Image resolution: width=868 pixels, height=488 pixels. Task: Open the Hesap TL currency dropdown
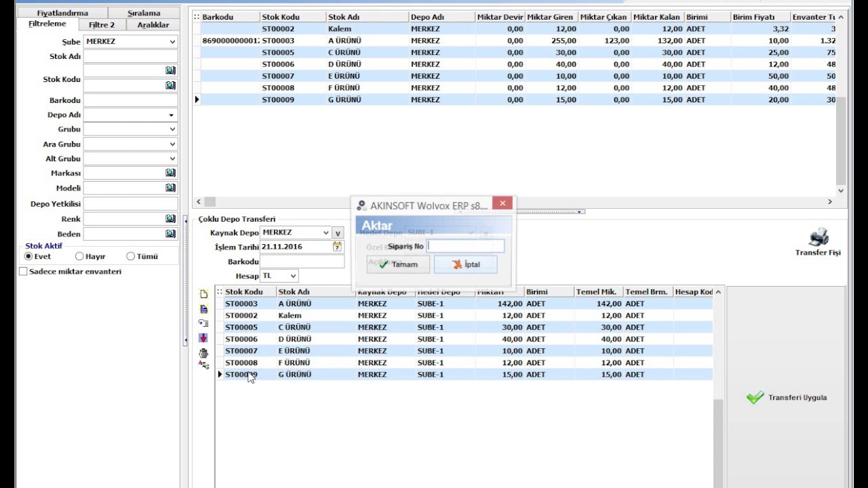(294, 275)
